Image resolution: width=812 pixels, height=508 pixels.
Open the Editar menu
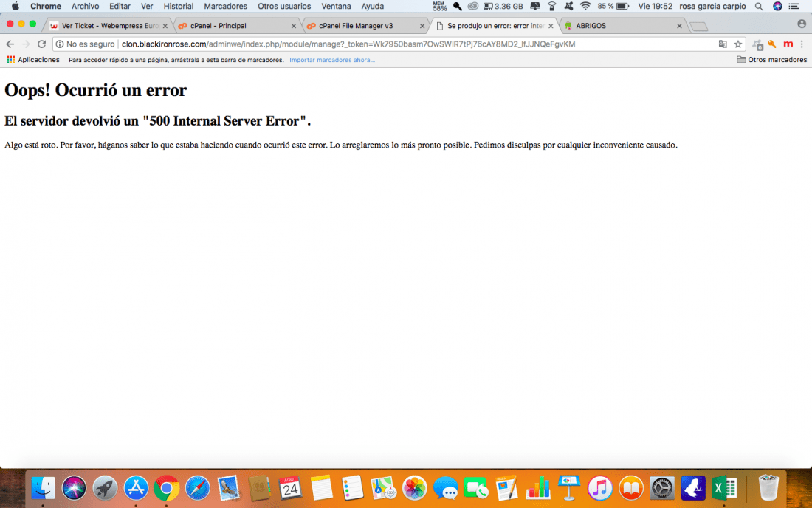(120, 6)
